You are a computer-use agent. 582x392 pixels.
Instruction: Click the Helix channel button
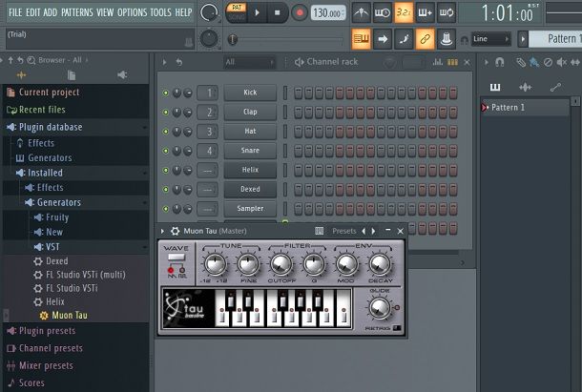250,170
